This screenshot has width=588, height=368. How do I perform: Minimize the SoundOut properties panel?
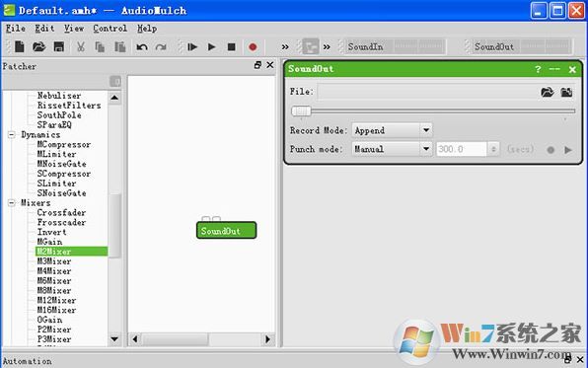pos(554,69)
